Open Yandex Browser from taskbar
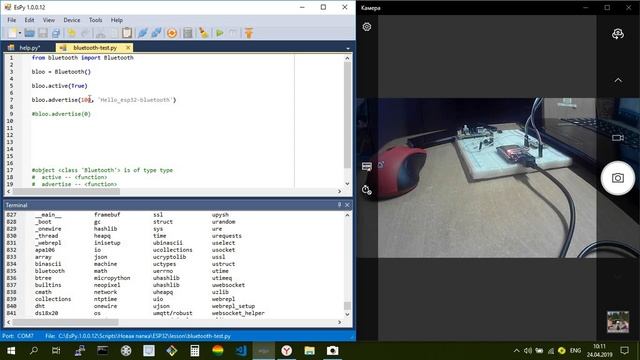The height and width of the screenshot is (360, 640). (x=287, y=351)
